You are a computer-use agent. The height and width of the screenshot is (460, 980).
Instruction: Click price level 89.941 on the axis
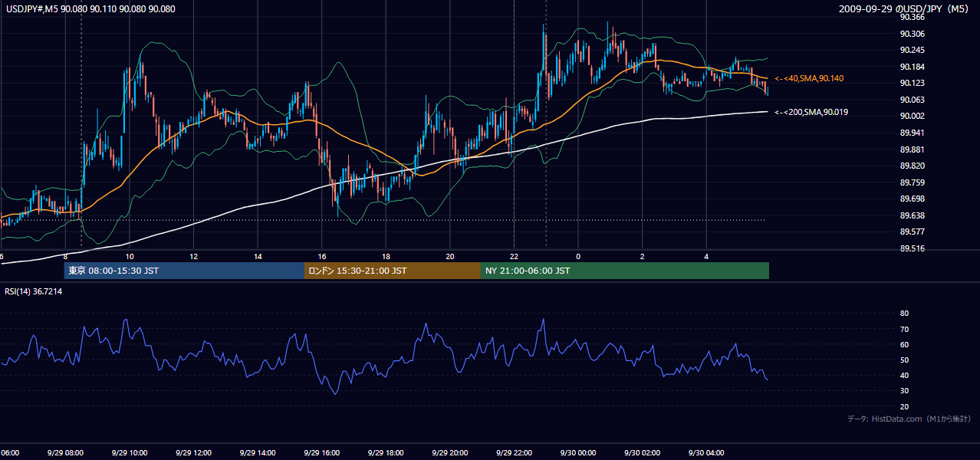click(x=912, y=133)
